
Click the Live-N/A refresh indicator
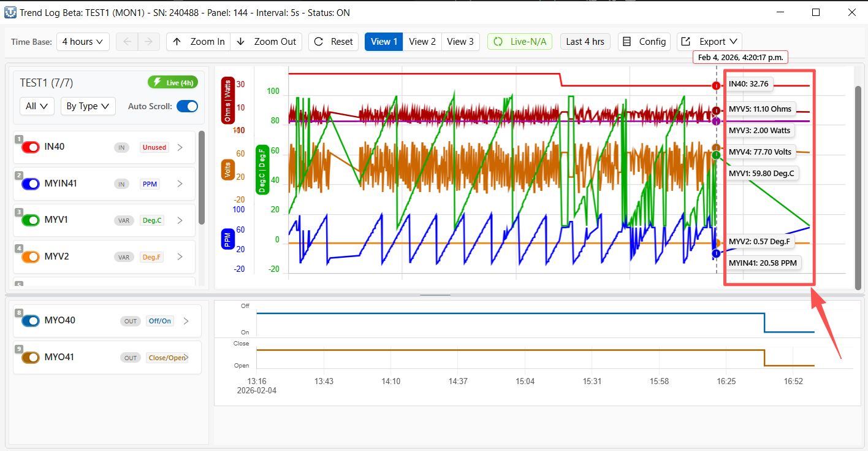pyautogui.click(x=520, y=42)
